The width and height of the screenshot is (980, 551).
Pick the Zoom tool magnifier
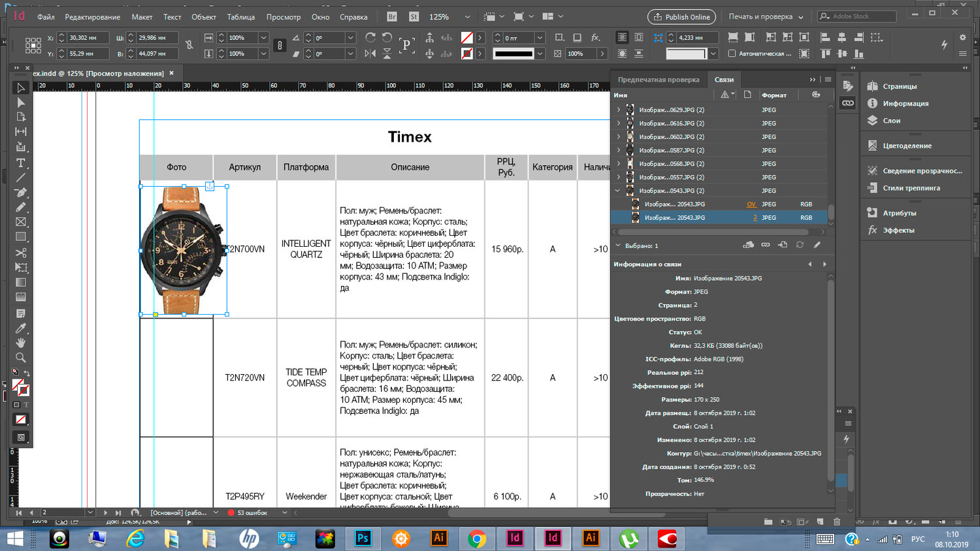click(21, 358)
